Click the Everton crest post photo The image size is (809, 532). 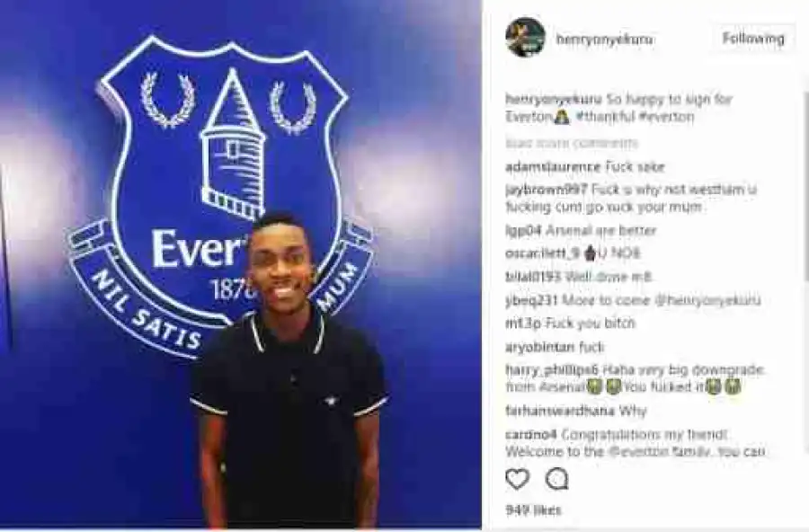coord(240,264)
